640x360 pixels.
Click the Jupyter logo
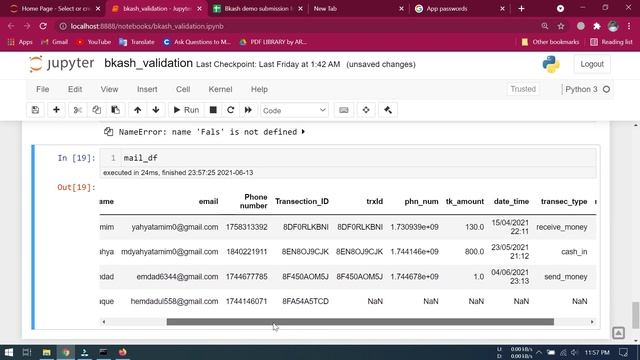click(x=61, y=64)
